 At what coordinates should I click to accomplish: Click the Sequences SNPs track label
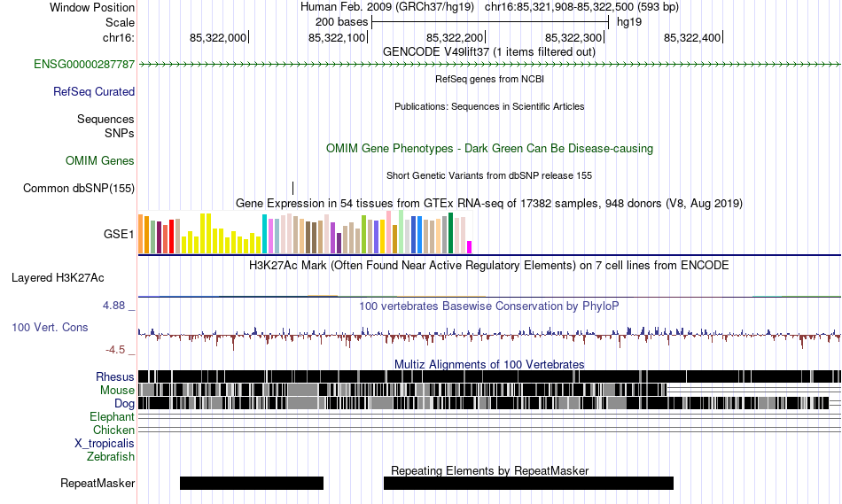click(x=105, y=126)
